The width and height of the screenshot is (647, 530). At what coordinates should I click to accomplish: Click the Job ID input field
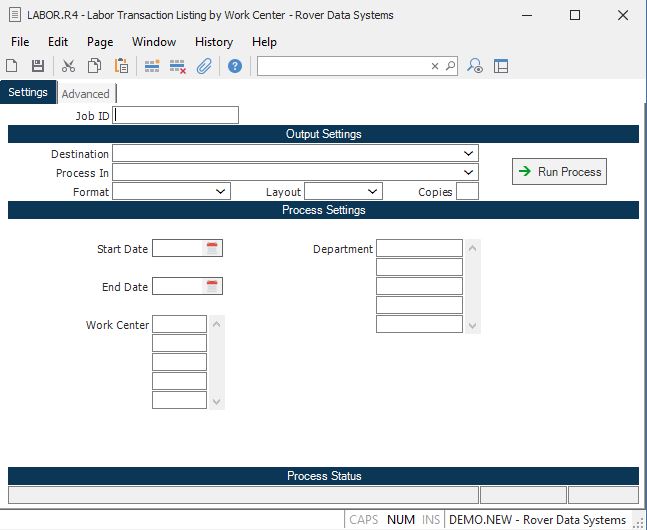pos(177,115)
